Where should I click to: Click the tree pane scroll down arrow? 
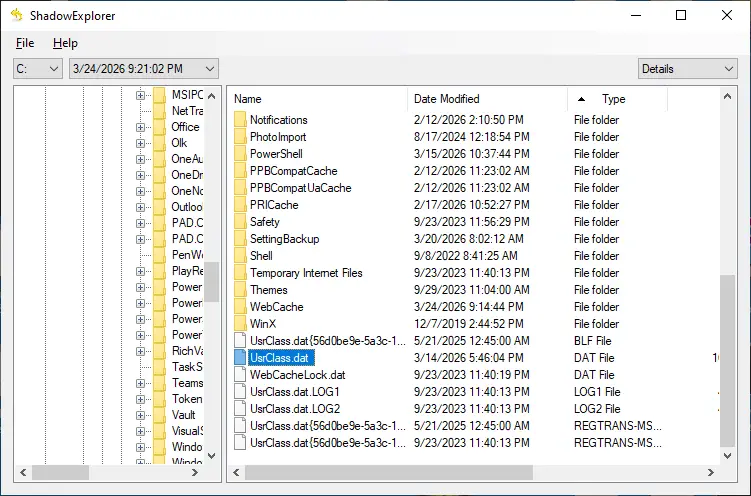212,456
